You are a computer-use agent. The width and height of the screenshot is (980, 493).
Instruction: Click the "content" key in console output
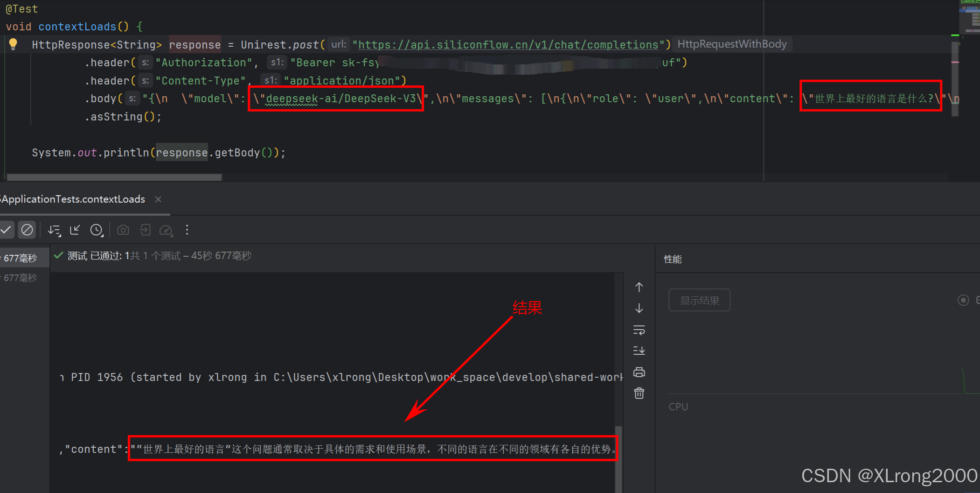pyautogui.click(x=94, y=449)
